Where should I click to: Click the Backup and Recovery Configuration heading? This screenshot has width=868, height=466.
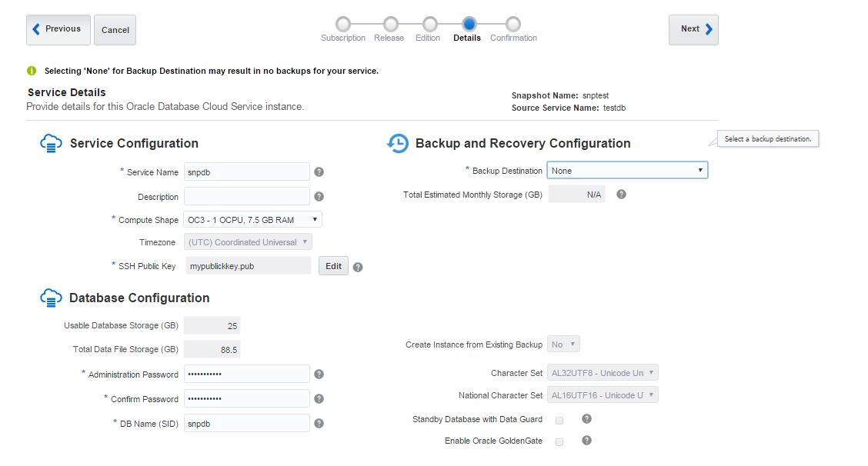[x=523, y=143]
